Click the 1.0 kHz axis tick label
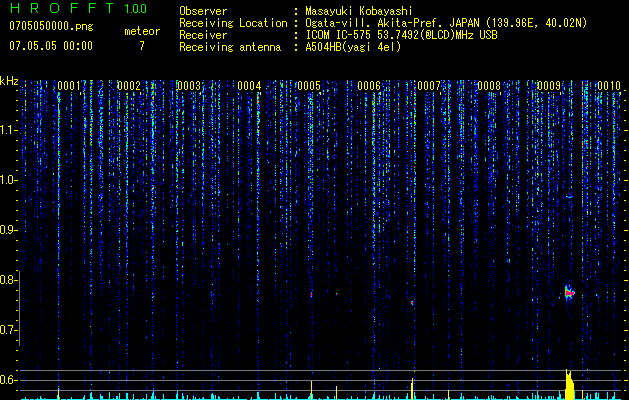This screenshot has width=629, height=400. pyautogui.click(x=8, y=180)
